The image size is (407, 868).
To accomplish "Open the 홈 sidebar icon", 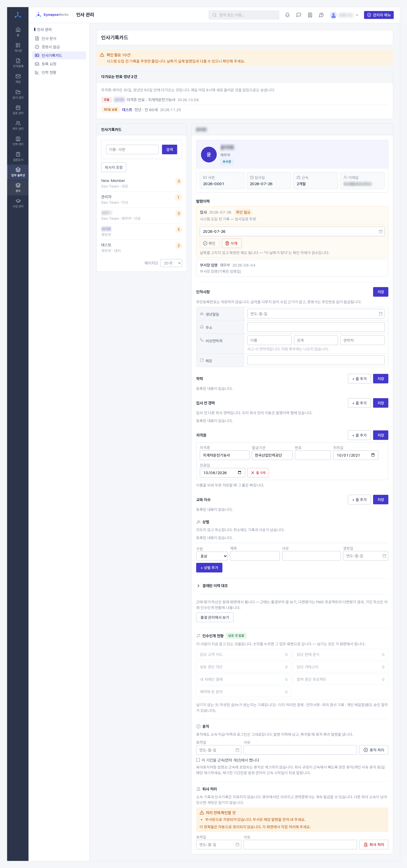I will pyautogui.click(x=18, y=32).
